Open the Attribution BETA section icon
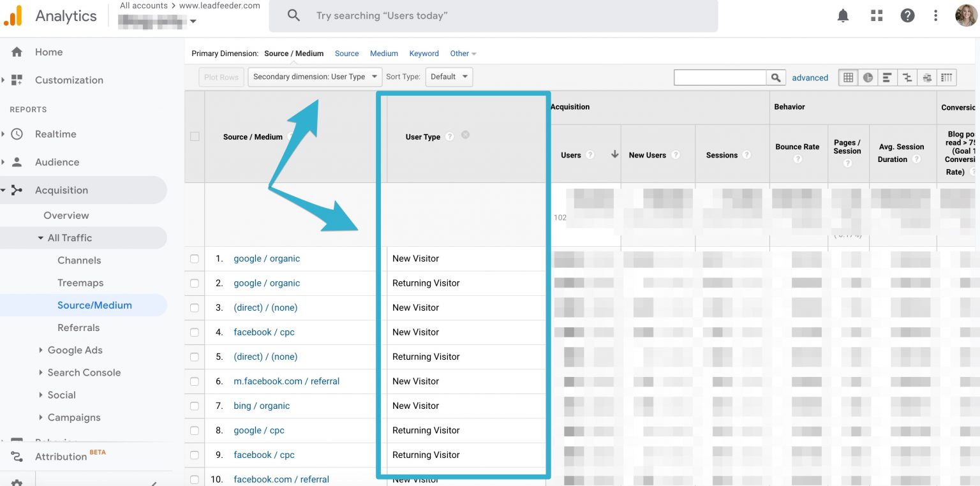980x486 pixels. (17, 456)
